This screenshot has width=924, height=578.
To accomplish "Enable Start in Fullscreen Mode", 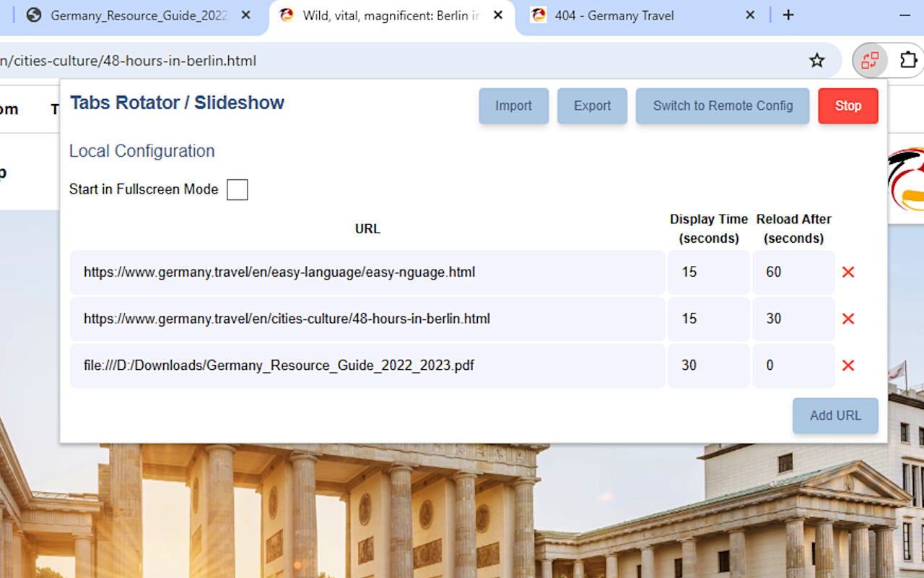I will (237, 189).
